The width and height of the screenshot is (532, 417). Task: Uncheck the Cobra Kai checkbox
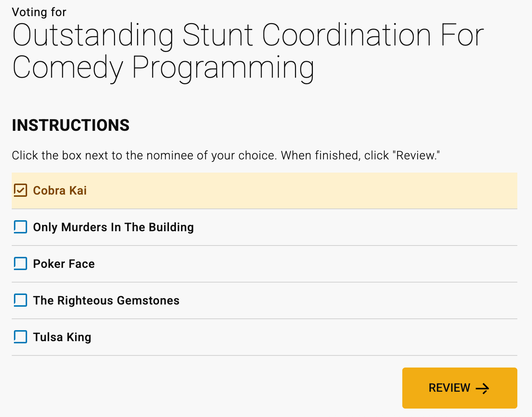(x=21, y=190)
